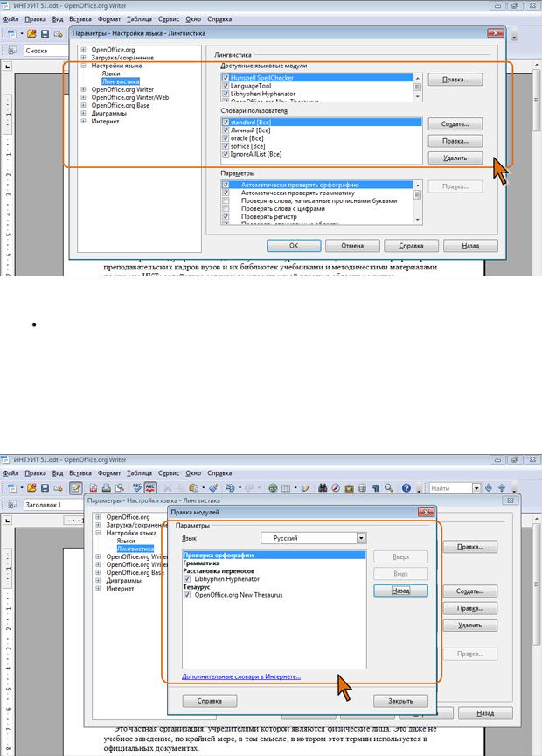Expand the Загрузка/сохранение node in the upper dialog
This screenshot has height=756, width=542.
(x=83, y=58)
